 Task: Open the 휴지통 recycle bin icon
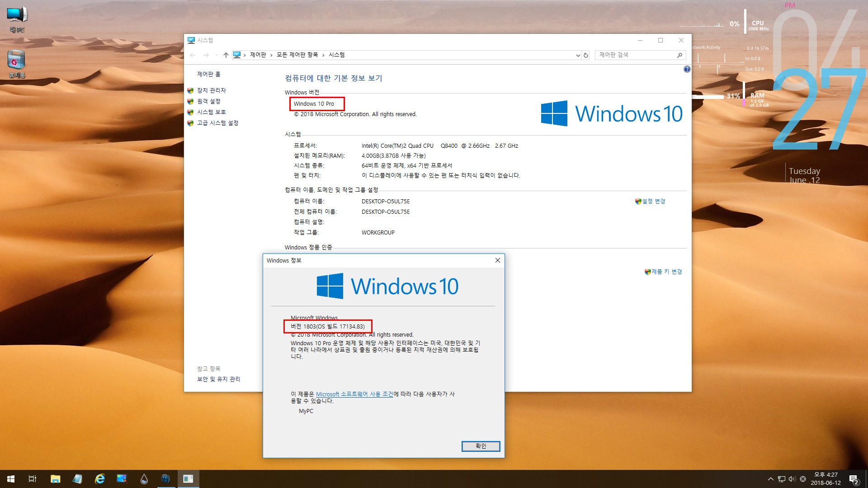17,64
